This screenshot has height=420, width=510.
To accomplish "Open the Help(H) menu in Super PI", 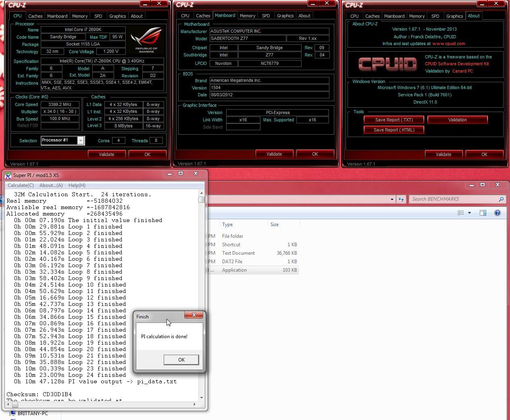I will (77, 185).
